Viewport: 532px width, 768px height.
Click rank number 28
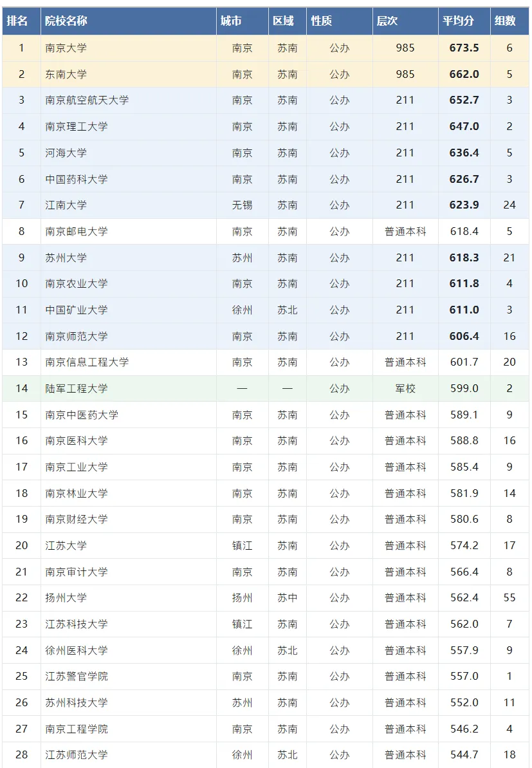pos(21,754)
